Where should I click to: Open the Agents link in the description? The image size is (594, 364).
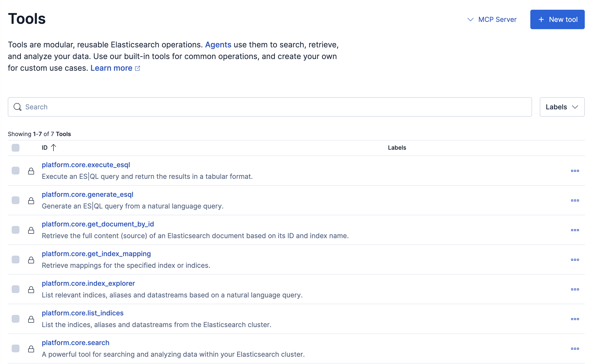[218, 44]
